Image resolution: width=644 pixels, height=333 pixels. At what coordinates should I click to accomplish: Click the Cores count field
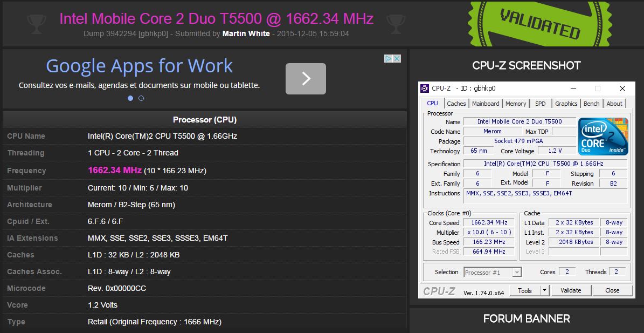click(567, 272)
